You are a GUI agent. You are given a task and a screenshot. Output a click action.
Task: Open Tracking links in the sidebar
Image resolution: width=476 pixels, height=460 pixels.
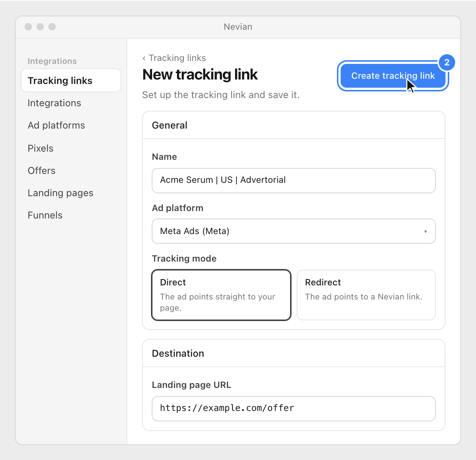71,80
